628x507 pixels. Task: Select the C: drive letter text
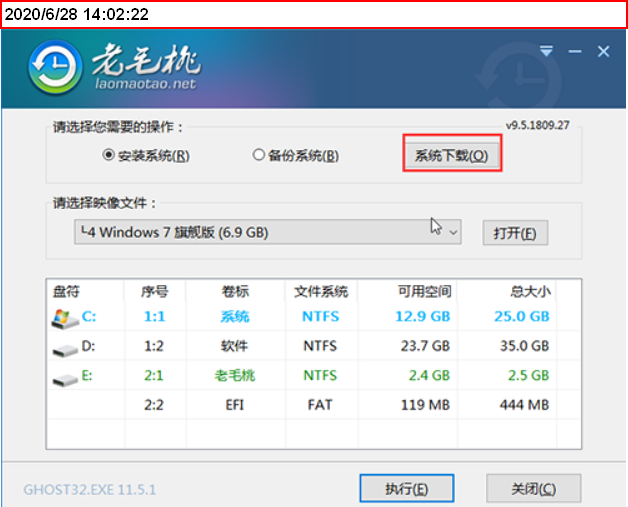[89, 316]
